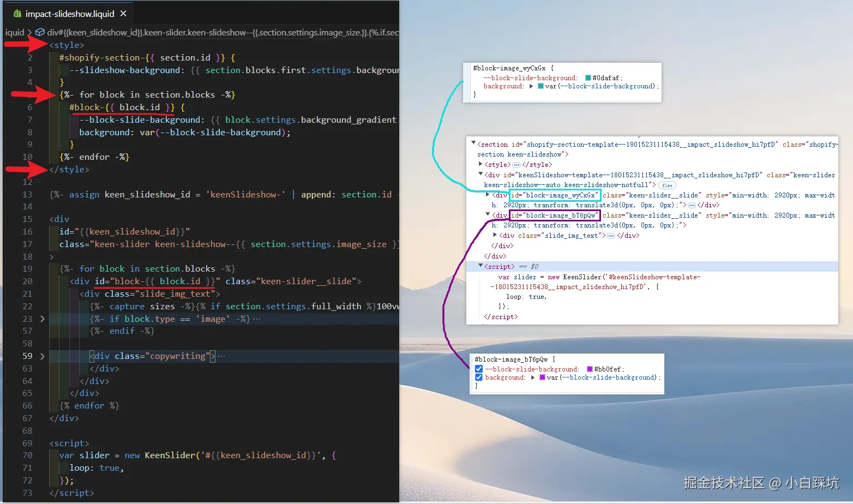Click 'class="slide_img_text"' on line 21
Image resolution: width=853 pixels, height=504 pixels.
click(x=160, y=294)
